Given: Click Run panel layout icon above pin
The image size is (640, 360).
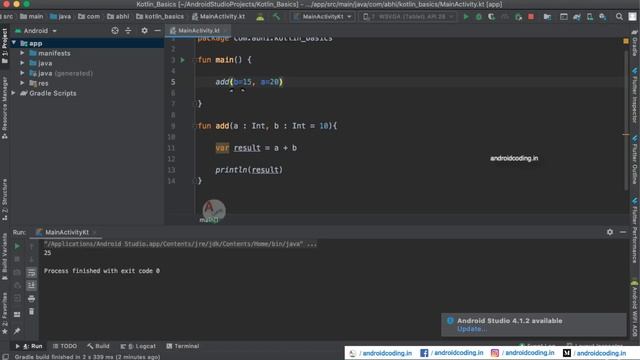Looking at the screenshot, I should [17, 315].
